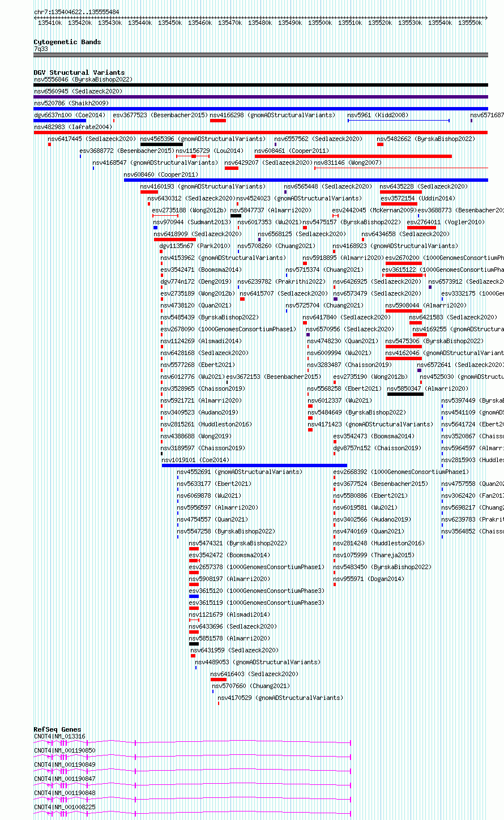
Task: Click nsv2815261 (Huddleston2016) label
Action: tap(206, 424)
